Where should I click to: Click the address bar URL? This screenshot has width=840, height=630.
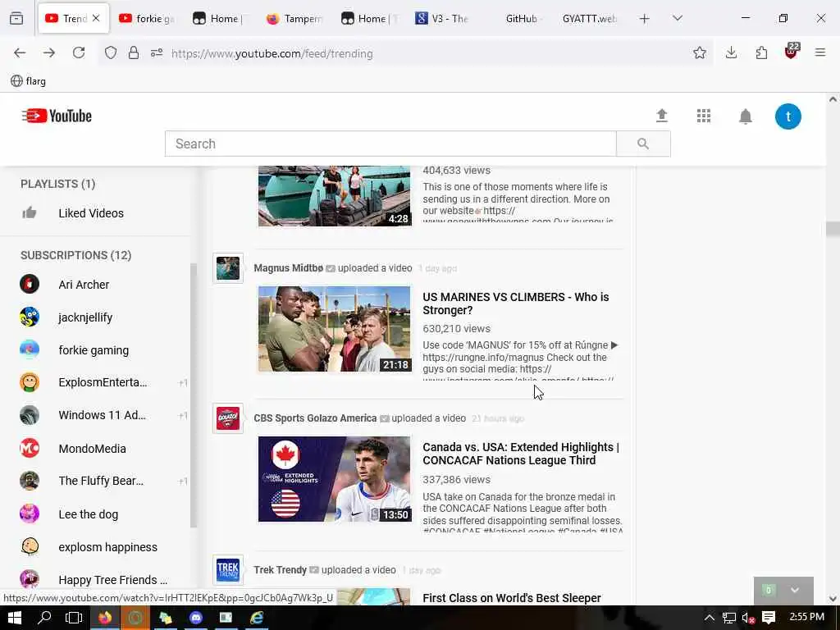tap(272, 53)
